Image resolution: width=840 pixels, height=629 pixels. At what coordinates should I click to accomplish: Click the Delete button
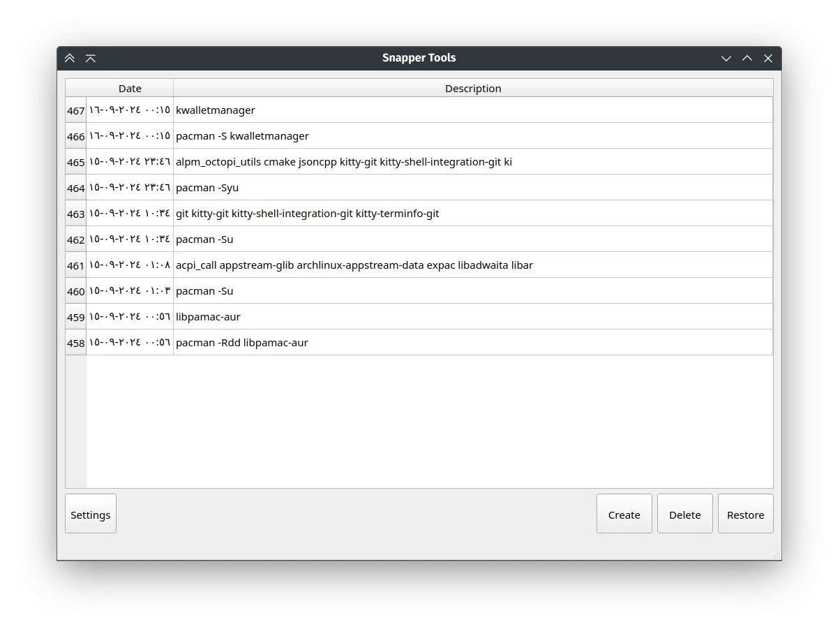[x=684, y=514]
